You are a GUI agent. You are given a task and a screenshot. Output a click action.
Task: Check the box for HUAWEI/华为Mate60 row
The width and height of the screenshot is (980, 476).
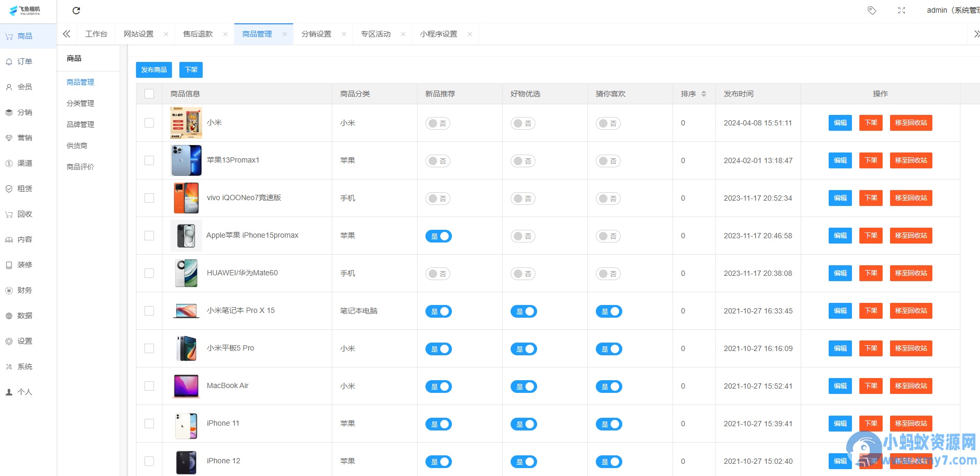click(x=149, y=273)
